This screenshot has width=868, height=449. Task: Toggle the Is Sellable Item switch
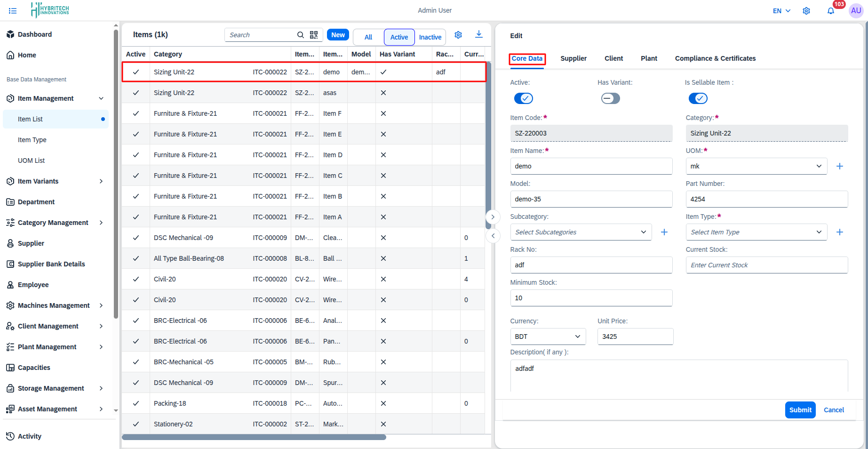[698, 98]
